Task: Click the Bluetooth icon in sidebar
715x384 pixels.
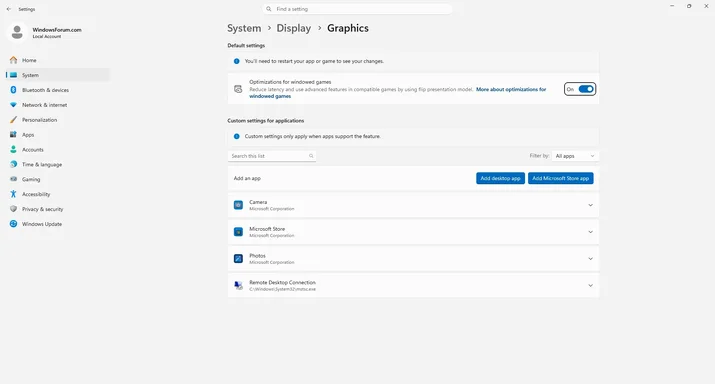Action: pyautogui.click(x=14, y=90)
